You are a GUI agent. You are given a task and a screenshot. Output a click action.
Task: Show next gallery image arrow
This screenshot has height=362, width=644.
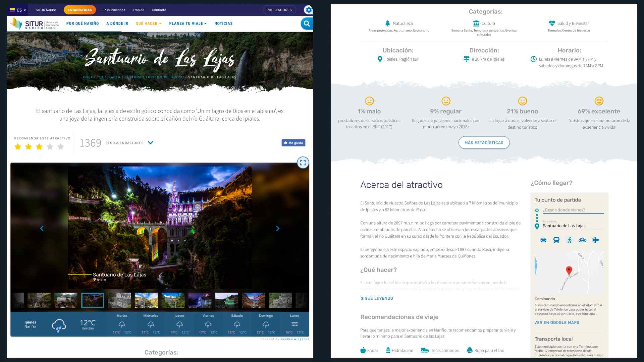277,229
